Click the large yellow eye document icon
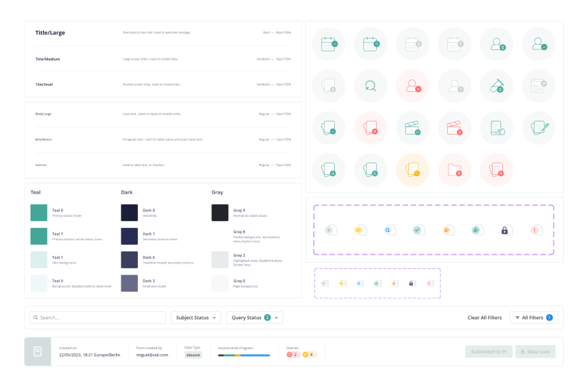588x387 pixels. point(358,230)
